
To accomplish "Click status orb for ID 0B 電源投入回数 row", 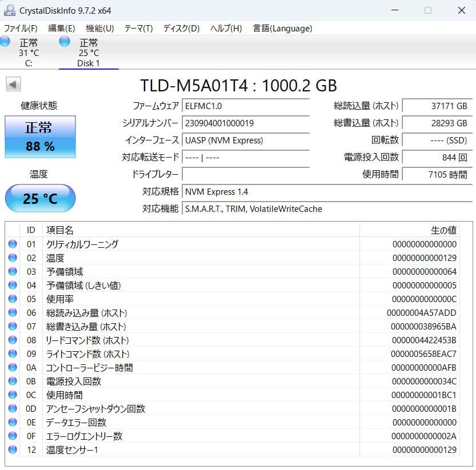I will (x=13, y=381).
